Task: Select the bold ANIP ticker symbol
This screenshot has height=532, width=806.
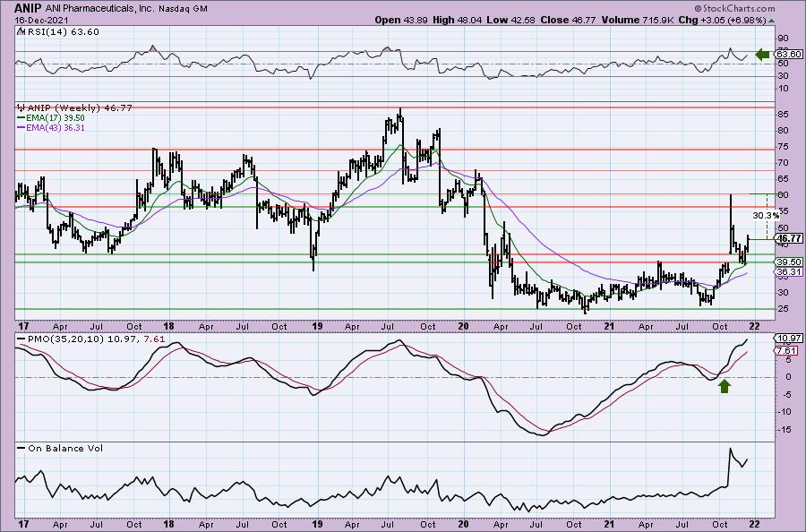Action: 29,8
